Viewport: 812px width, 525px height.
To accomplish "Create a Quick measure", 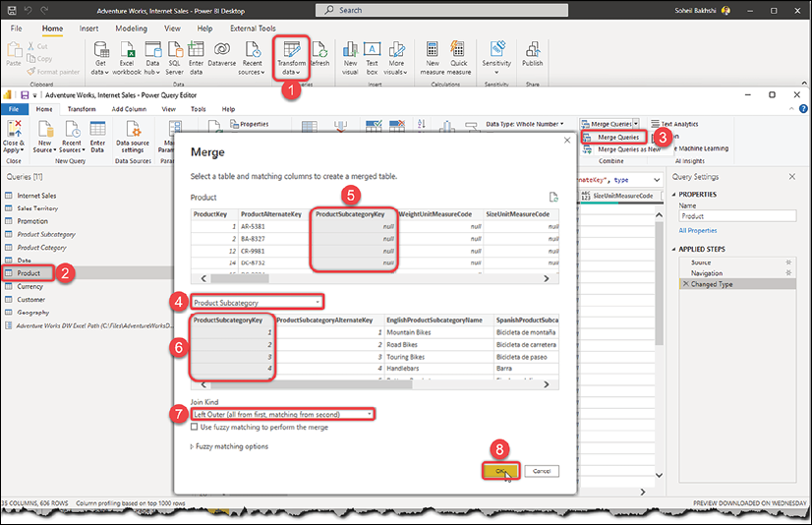I will point(458,58).
